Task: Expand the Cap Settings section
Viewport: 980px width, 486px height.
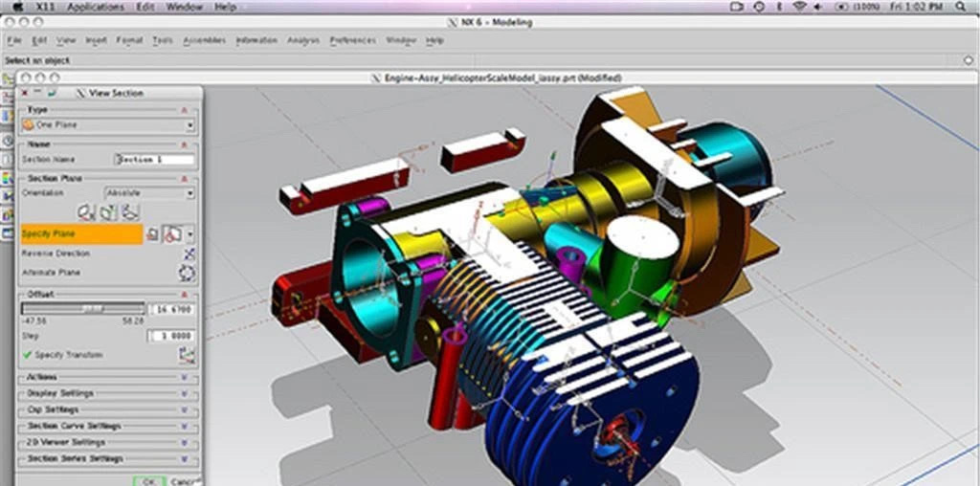Action: tap(185, 409)
